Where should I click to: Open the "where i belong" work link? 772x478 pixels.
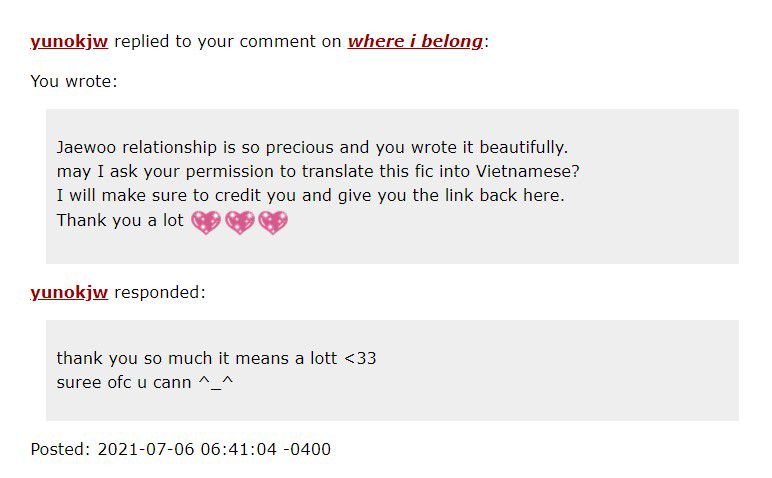point(415,41)
